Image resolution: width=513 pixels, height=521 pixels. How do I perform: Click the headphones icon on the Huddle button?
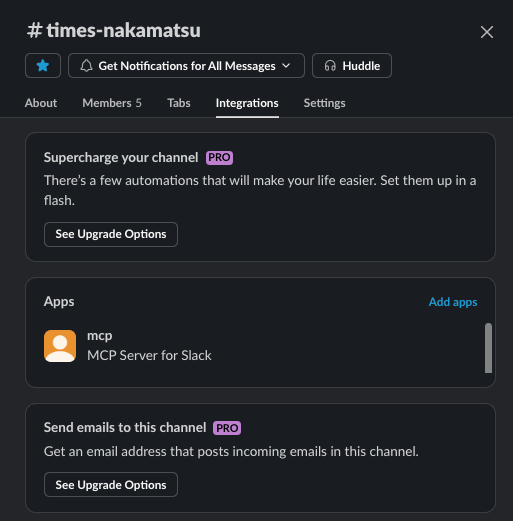pyautogui.click(x=330, y=66)
